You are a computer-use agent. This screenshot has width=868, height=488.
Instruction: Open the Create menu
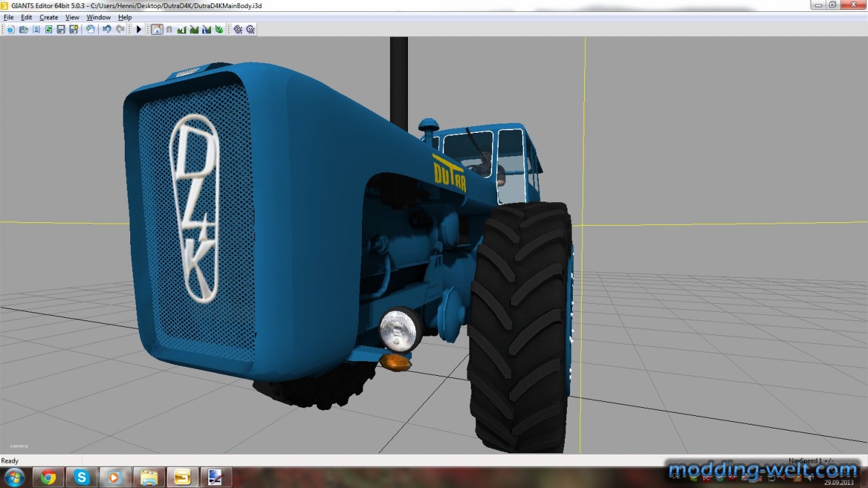click(x=49, y=17)
